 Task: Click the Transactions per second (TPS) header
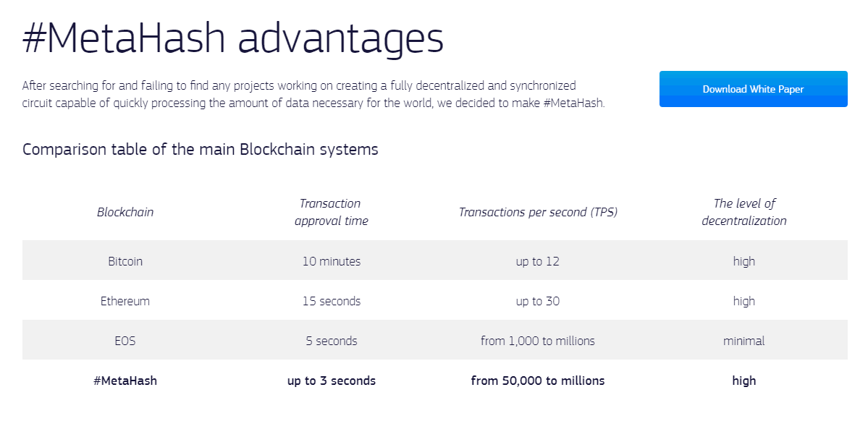[537, 212]
